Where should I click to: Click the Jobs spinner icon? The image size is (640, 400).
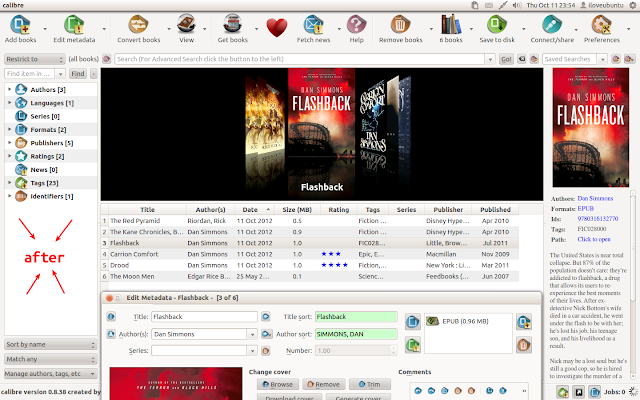point(633,392)
